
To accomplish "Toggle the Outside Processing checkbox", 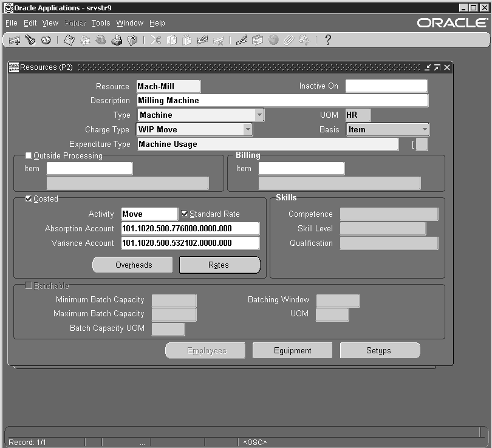I will pos(28,155).
